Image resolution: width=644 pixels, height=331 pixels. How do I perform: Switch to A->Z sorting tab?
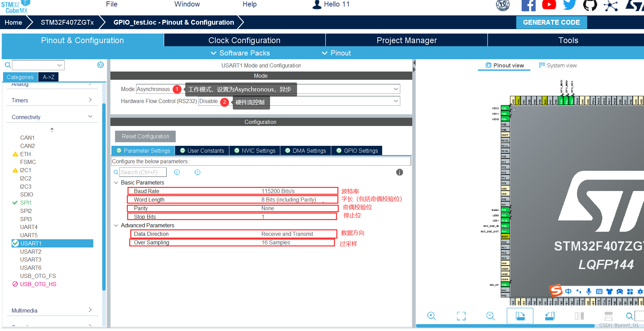(49, 77)
